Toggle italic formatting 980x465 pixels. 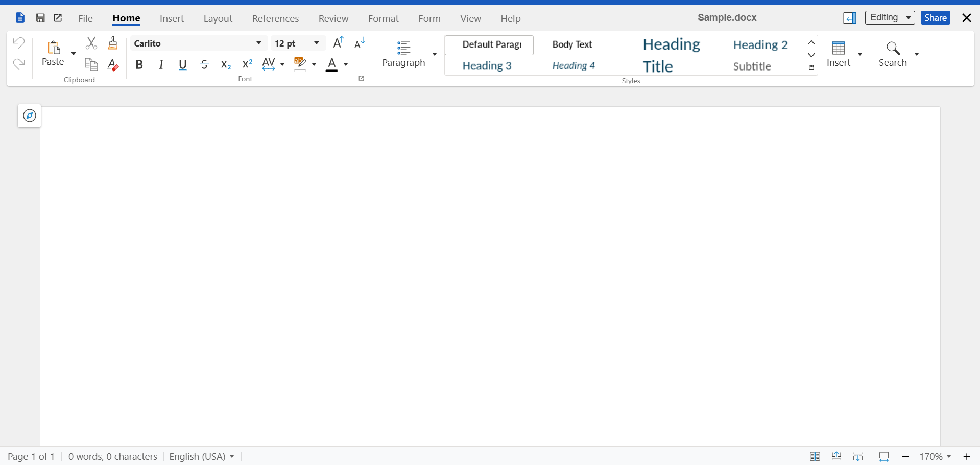coord(160,64)
